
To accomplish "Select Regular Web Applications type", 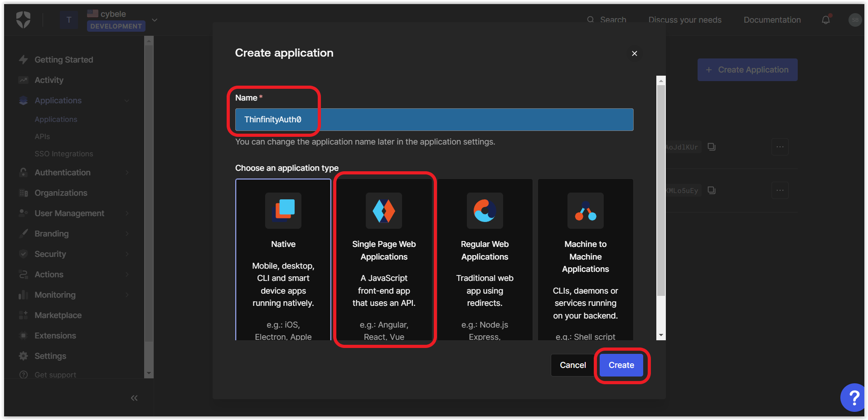I will pos(485,259).
